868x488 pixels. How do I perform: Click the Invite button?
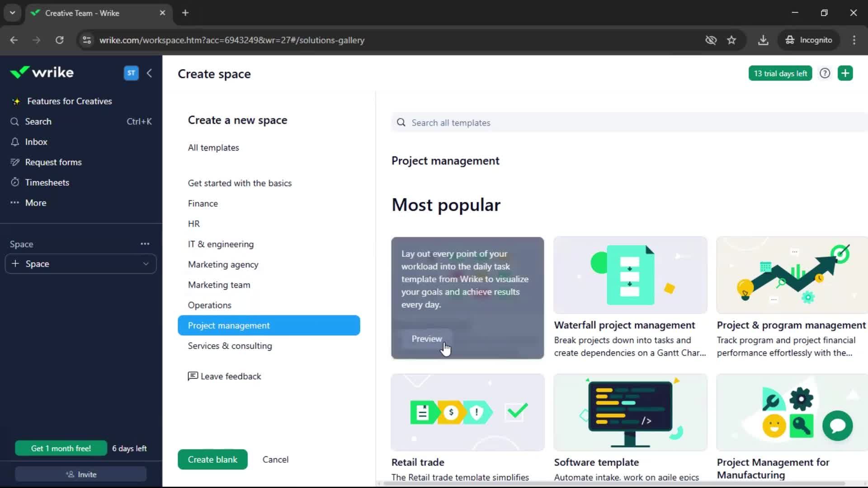(81, 474)
